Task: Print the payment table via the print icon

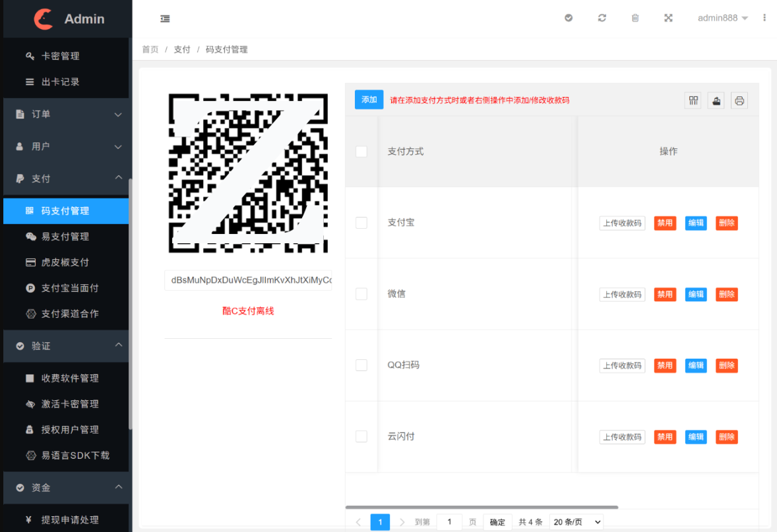Action: (x=739, y=100)
